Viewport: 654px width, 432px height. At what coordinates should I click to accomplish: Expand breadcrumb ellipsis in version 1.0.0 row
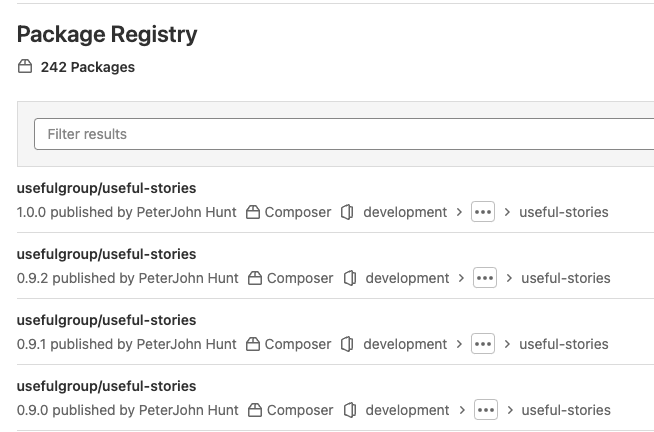tap(483, 212)
